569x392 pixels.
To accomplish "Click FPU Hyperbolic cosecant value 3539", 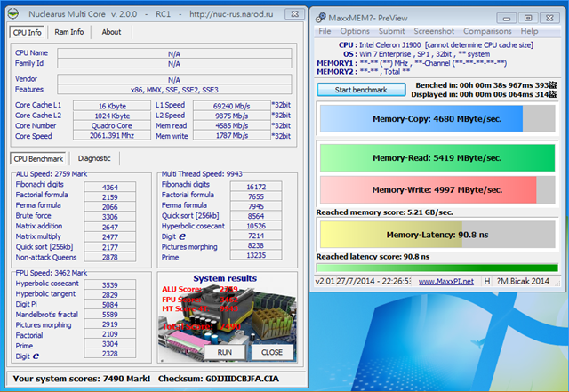I will point(110,285).
